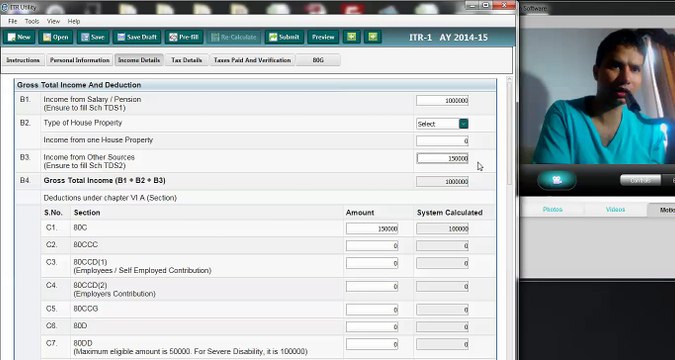Click the 'System Calculated' column header
Image resolution: width=675 pixels, height=360 pixels.
pyautogui.click(x=449, y=213)
